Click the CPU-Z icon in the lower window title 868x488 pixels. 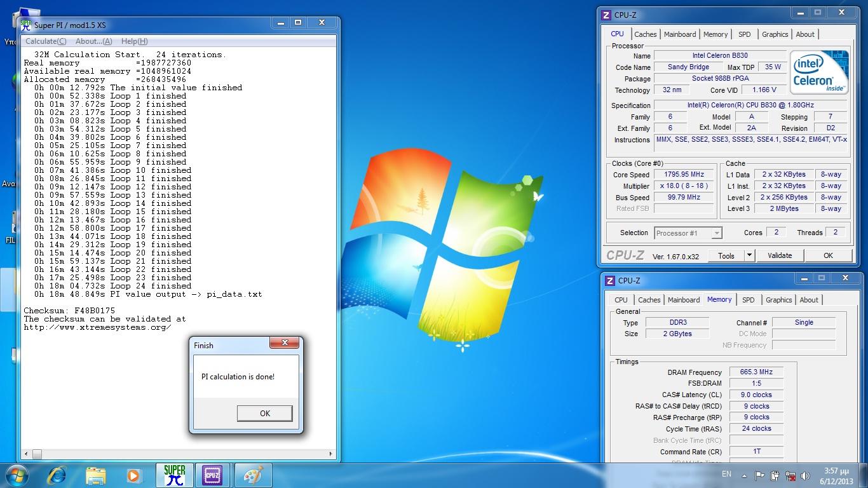[610, 280]
